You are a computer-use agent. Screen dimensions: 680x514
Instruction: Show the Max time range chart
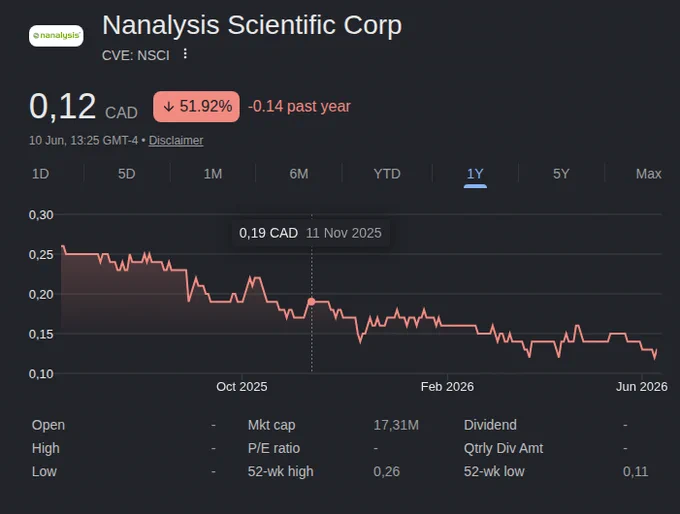click(x=648, y=174)
